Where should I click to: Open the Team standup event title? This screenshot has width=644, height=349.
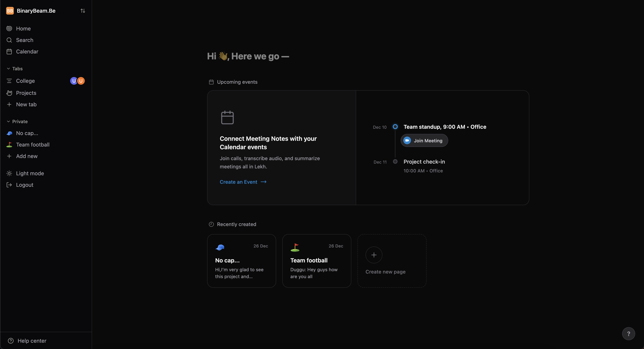[x=445, y=127]
